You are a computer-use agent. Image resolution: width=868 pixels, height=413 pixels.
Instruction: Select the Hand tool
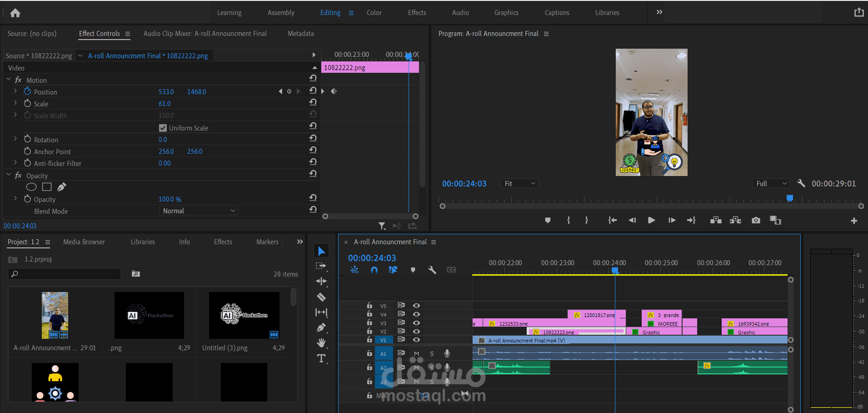321,342
